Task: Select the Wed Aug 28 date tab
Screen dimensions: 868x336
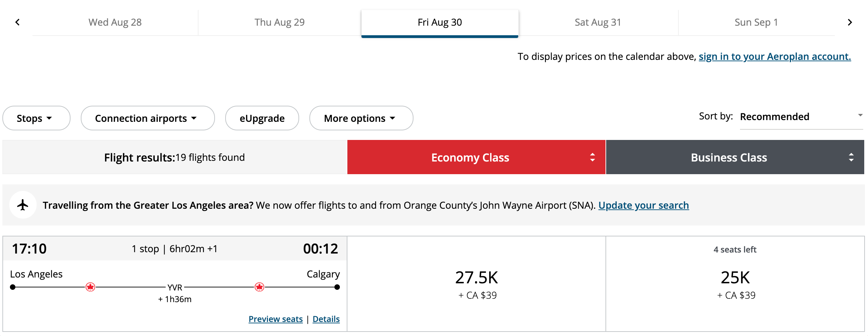Action: (x=115, y=23)
